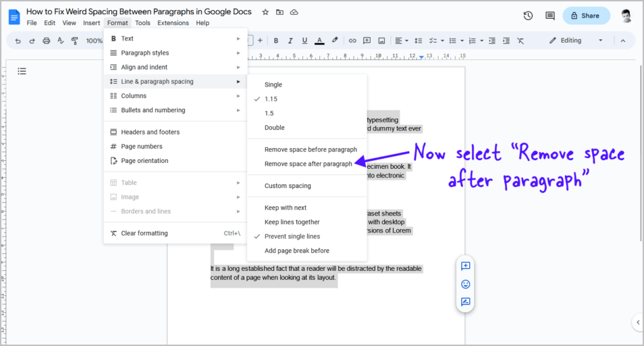Add a comment from the toolbar
This screenshot has width=644, height=346.
pos(367,41)
